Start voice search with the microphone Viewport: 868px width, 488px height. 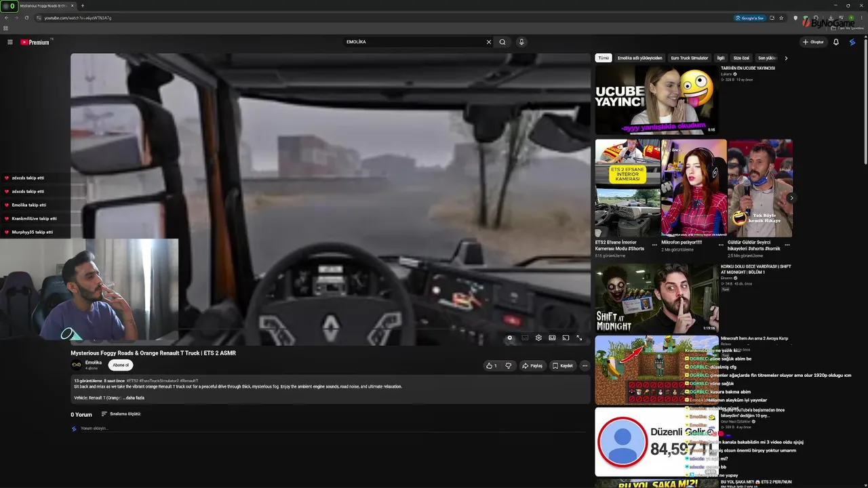(521, 42)
